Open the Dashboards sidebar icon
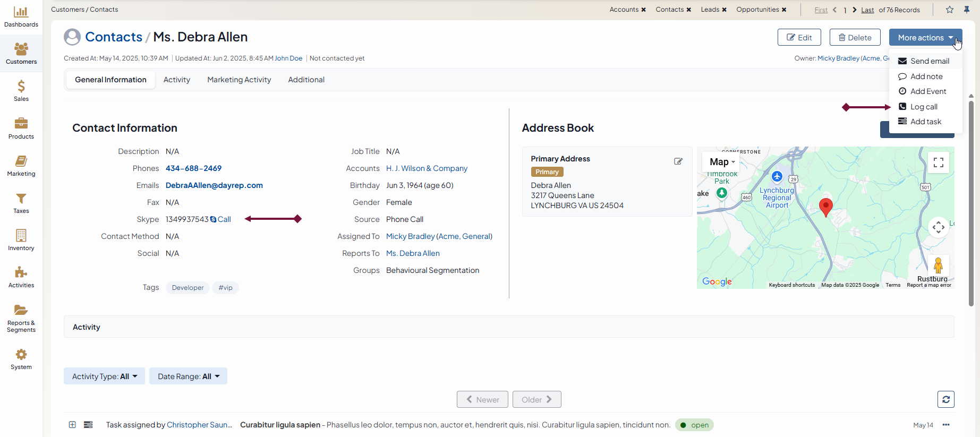Screen dimensions: 980x437 pos(21,17)
